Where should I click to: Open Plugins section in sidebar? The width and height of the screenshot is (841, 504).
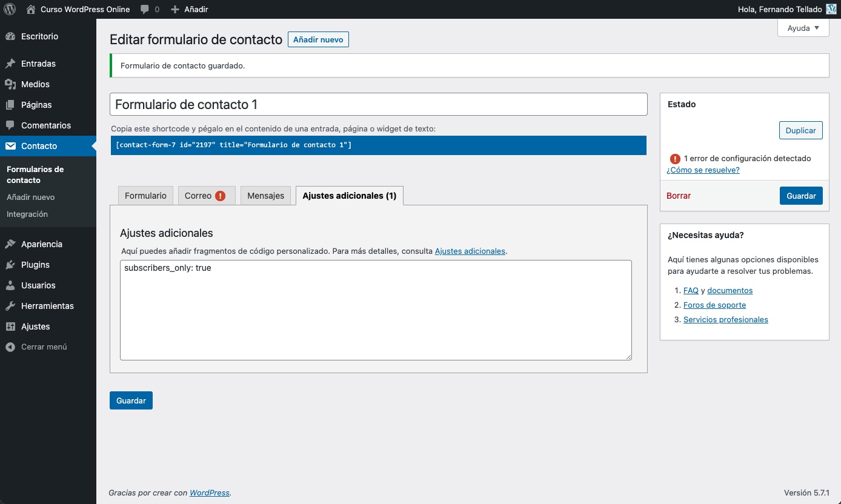tap(35, 265)
